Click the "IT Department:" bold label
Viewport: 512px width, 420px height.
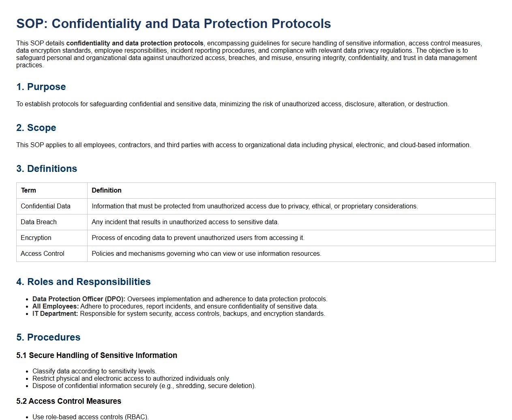[x=55, y=314]
